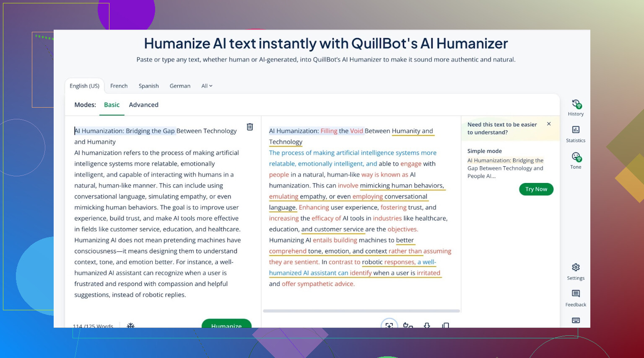
Task: Choose the German language tab
Action: pos(180,86)
